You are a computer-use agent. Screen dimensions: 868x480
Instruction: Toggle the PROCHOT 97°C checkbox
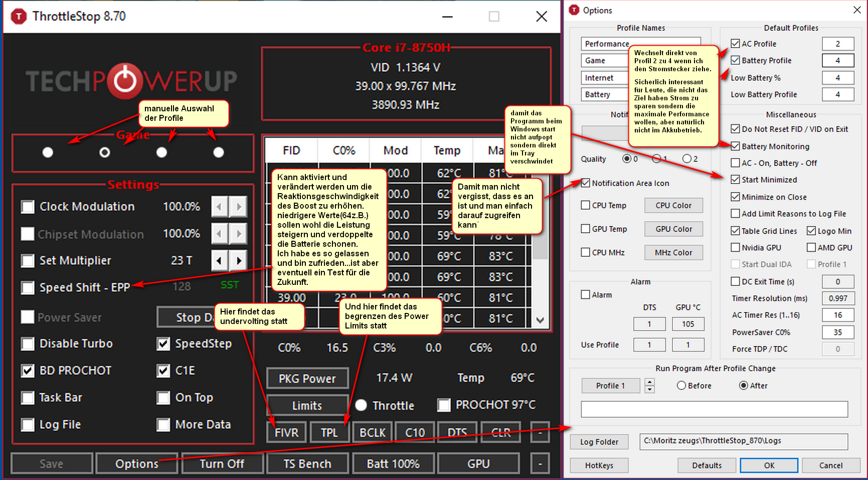click(x=444, y=405)
